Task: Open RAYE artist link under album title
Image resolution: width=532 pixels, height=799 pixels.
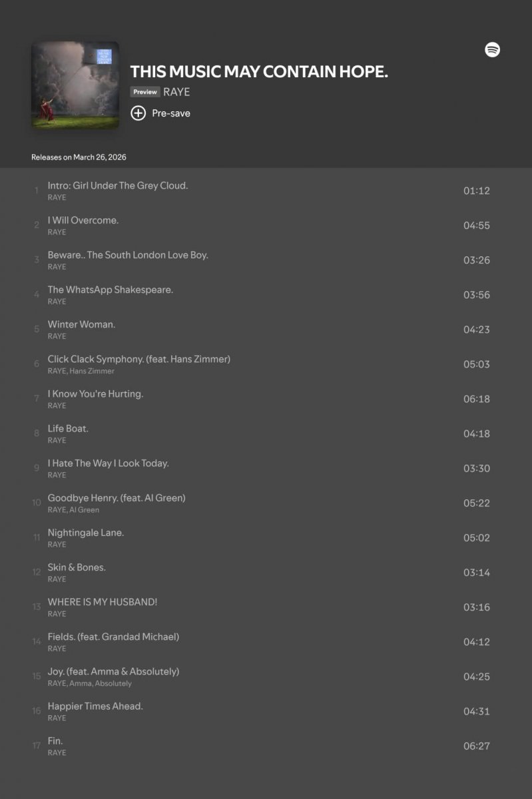Action: tap(176, 92)
